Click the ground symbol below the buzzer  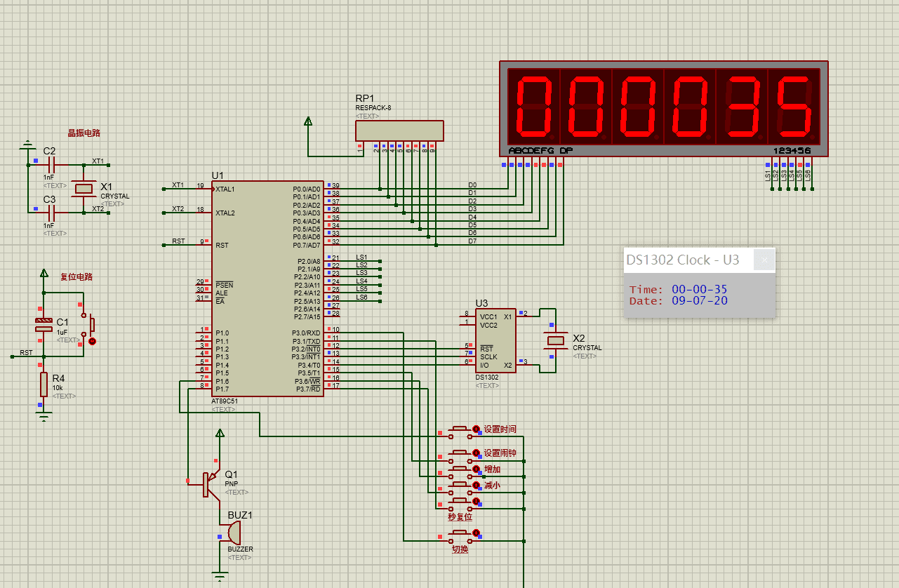tap(220, 577)
